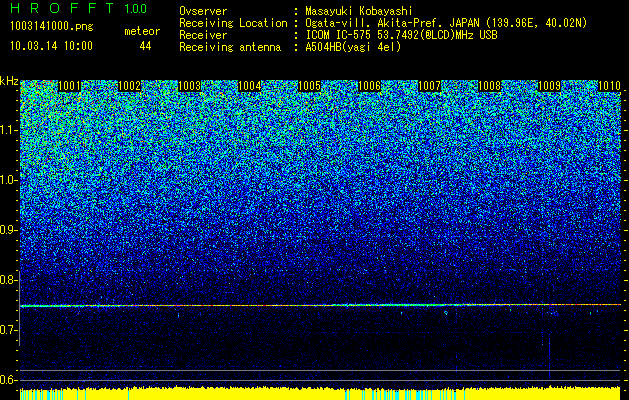
Task: Click the 1.1 frequency axis label
Action: click(9, 130)
